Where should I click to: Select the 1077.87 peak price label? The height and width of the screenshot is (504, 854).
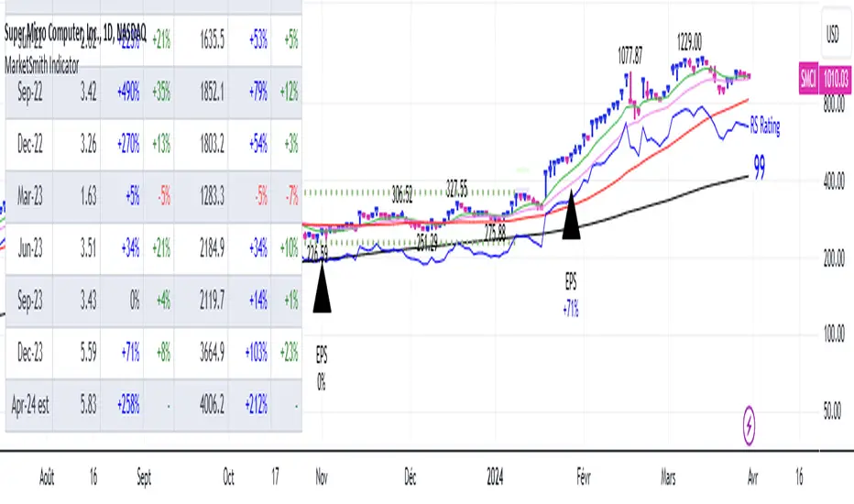[x=630, y=55]
